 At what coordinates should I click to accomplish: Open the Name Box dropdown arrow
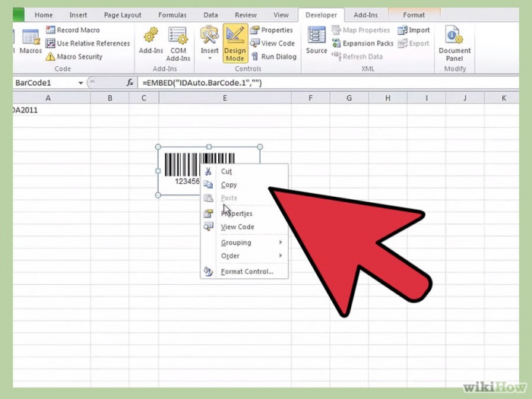coord(81,83)
